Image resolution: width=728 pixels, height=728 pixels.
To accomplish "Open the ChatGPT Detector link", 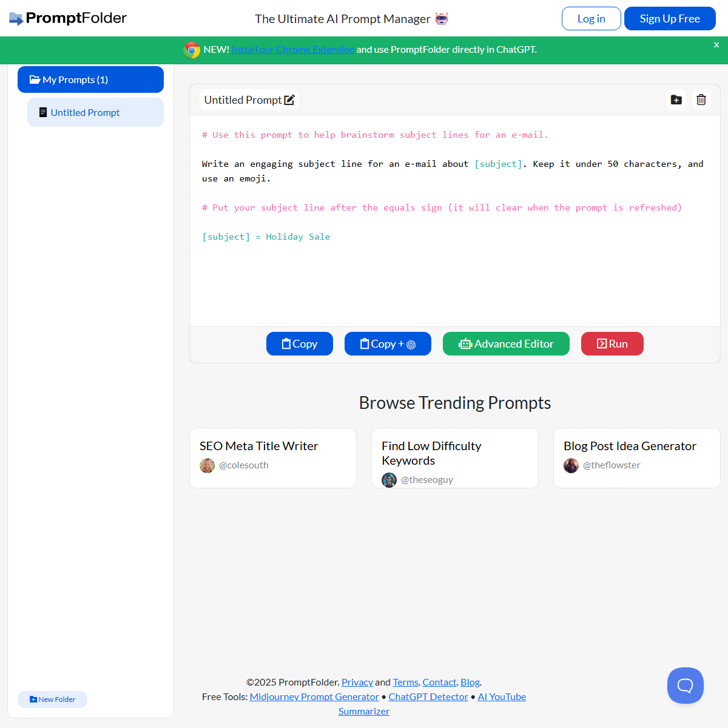I will click(x=428, y=697).
